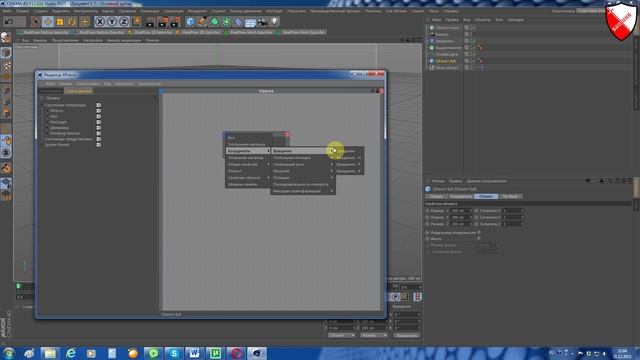Select the Thinking Particles tree row
Viewport: 640px width, 360px height.
[x=65, y=133]
